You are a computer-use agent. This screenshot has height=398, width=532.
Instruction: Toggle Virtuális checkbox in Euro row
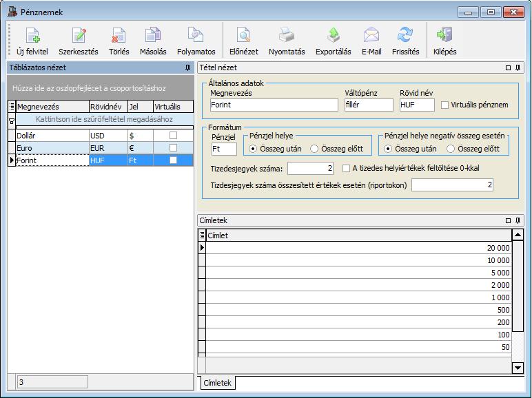[x=173, y=148]
